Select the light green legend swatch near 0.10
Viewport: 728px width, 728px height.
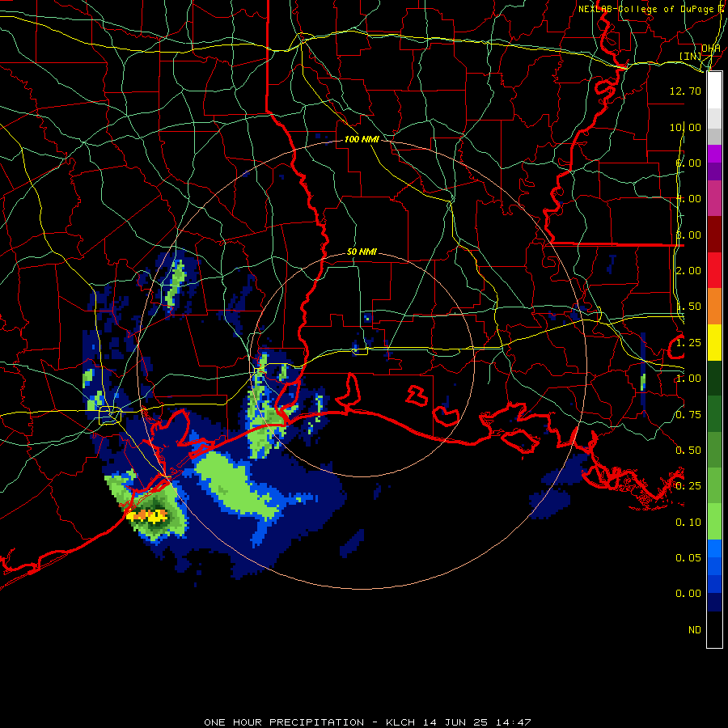tap(714, 522)
